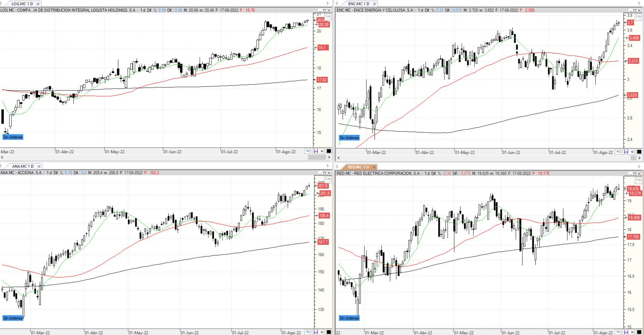This screenshot has width=644, height=335.
Task: Toggle Log scale on RED.MC chart
Action: click(638, 180)
